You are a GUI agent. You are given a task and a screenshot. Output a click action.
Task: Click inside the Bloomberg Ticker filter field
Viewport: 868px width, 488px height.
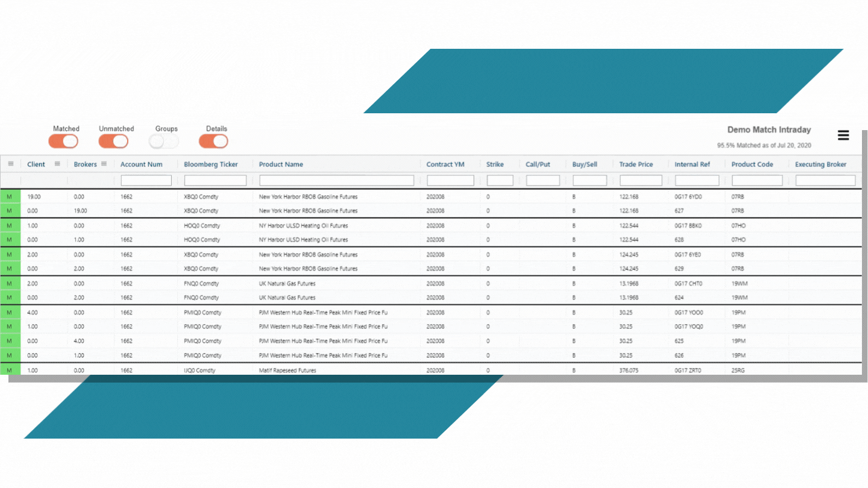215,180
